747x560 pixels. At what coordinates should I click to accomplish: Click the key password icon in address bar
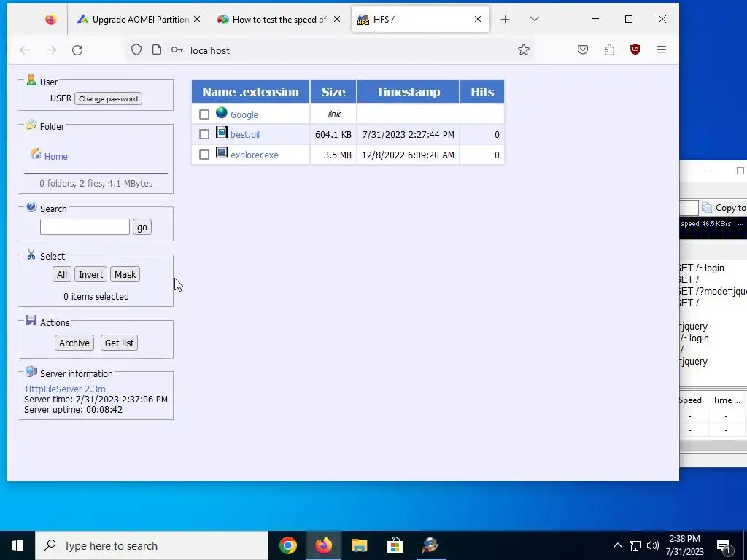click(x=177, y=50)
